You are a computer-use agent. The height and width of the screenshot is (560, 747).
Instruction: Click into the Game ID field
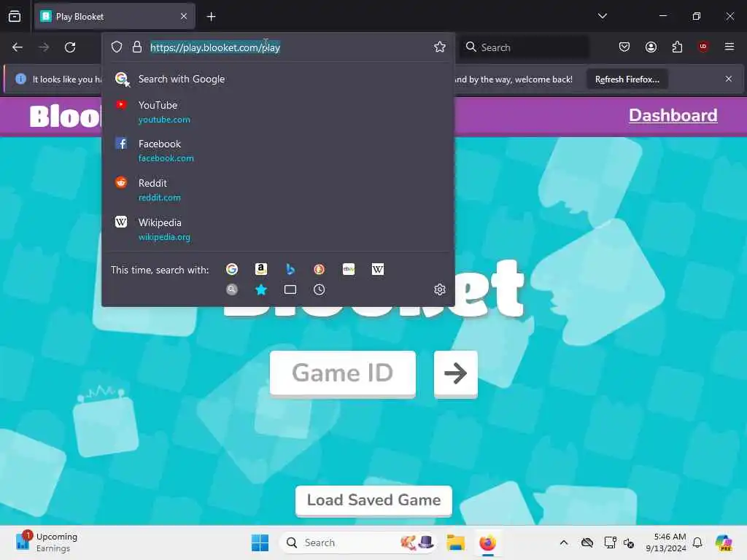[x=343, y=373]
